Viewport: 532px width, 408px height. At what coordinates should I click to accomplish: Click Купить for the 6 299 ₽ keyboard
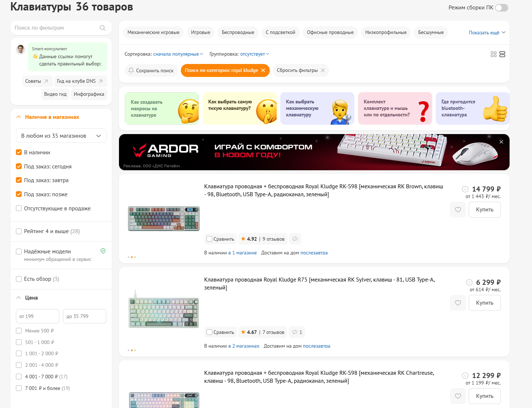(x=485, y=303)
